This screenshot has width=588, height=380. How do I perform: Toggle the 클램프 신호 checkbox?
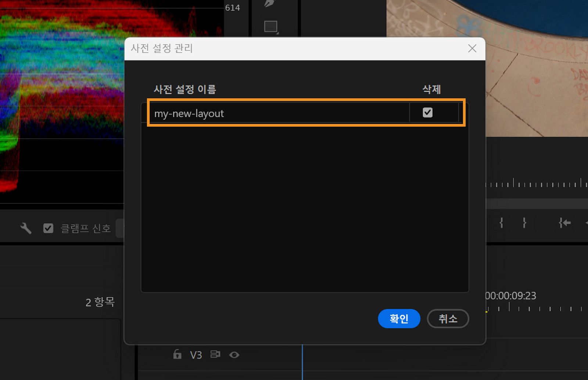point(48,228)
